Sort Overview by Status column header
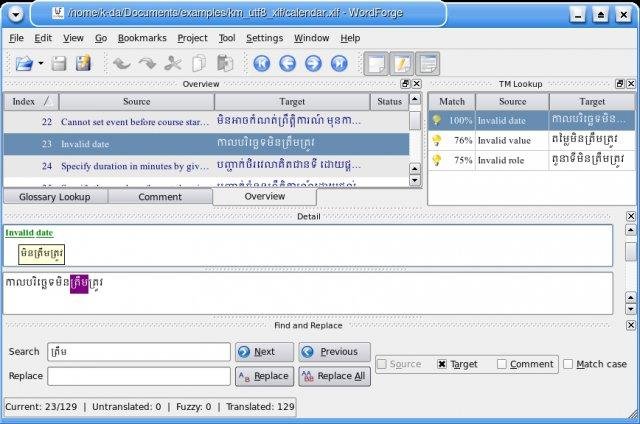Viewport: 640px width, 424px height. (389, 102)
